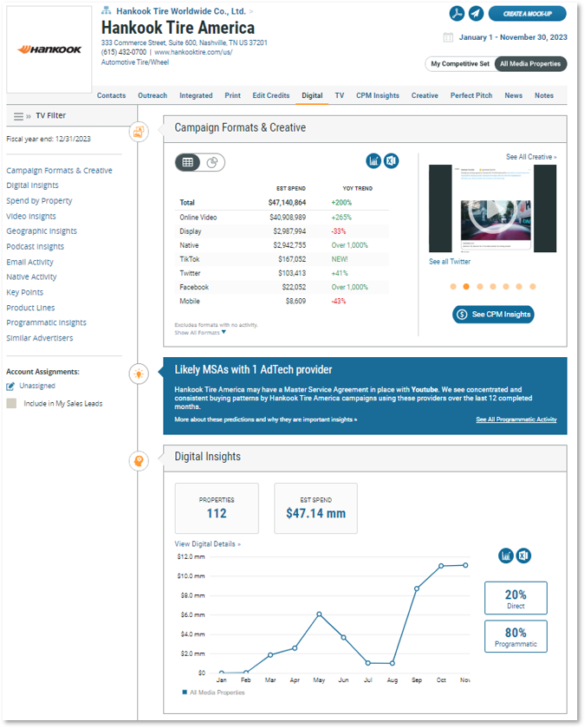Image resolution: width=585 pixels, height=728 pixels.
Task: Open the See All Creative link
Action: [x=531, y=157]
